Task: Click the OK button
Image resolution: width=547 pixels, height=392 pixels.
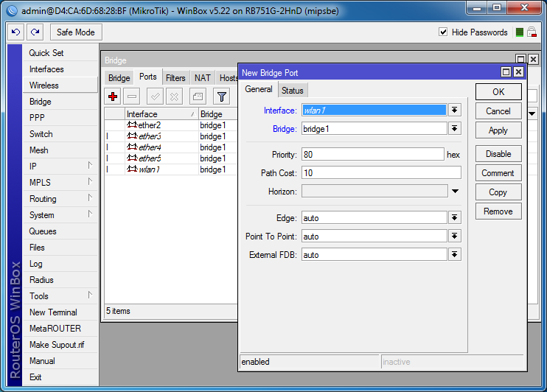Action: (x=498, y=91)
